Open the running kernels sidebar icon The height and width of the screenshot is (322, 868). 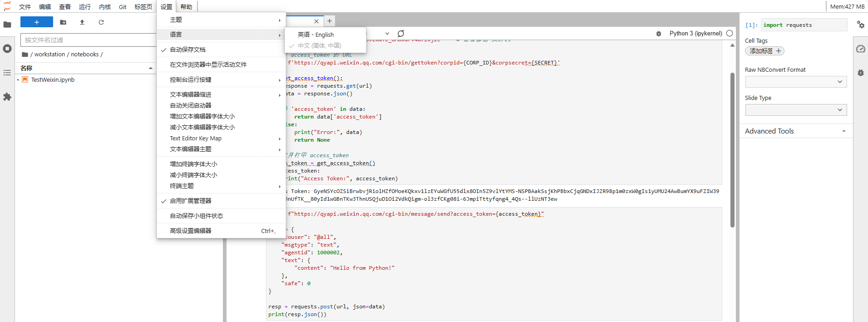click(x=7, y=49)
